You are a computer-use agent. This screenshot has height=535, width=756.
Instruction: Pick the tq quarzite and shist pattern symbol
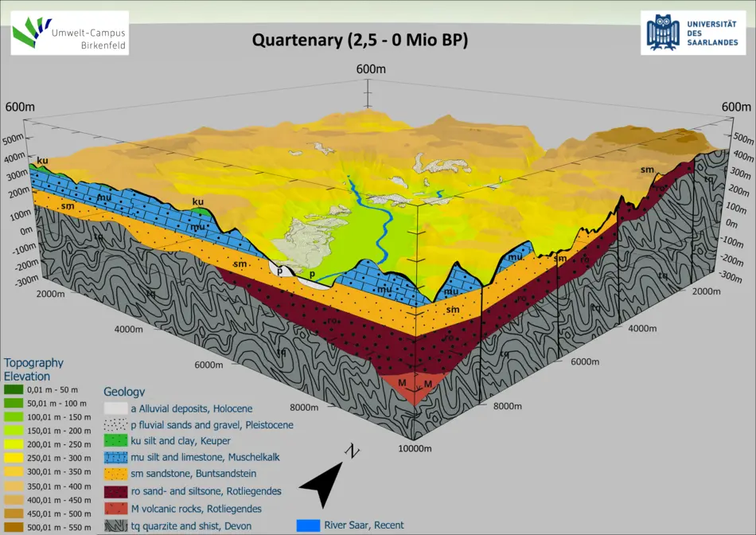pos(115,525)
